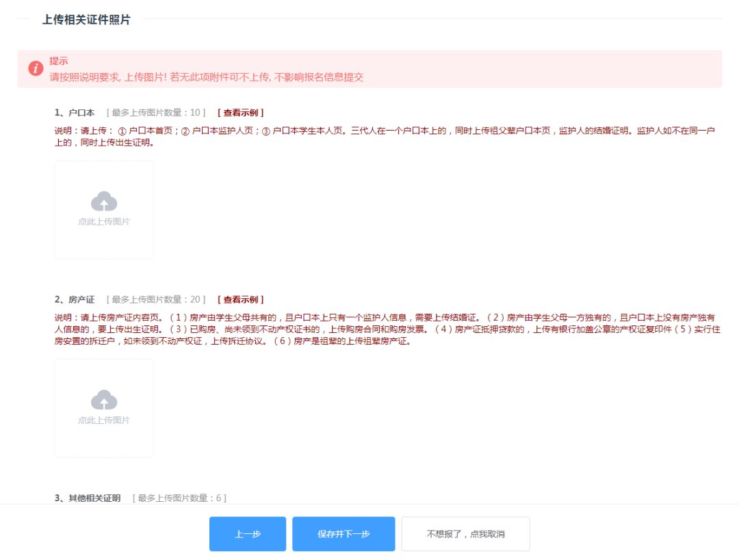Click the 最多上传图片数量：20 limit note
739x560 pixels.
tap(155, 299)
